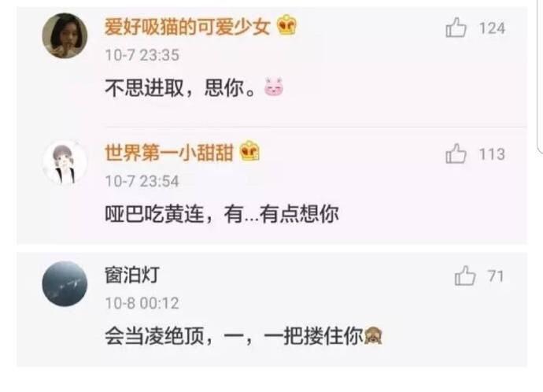Open the cartoon girl avatar of 世界第一小甜甜
The width and height of the screenshot is (543, 392).
click(x=65, y=162)
